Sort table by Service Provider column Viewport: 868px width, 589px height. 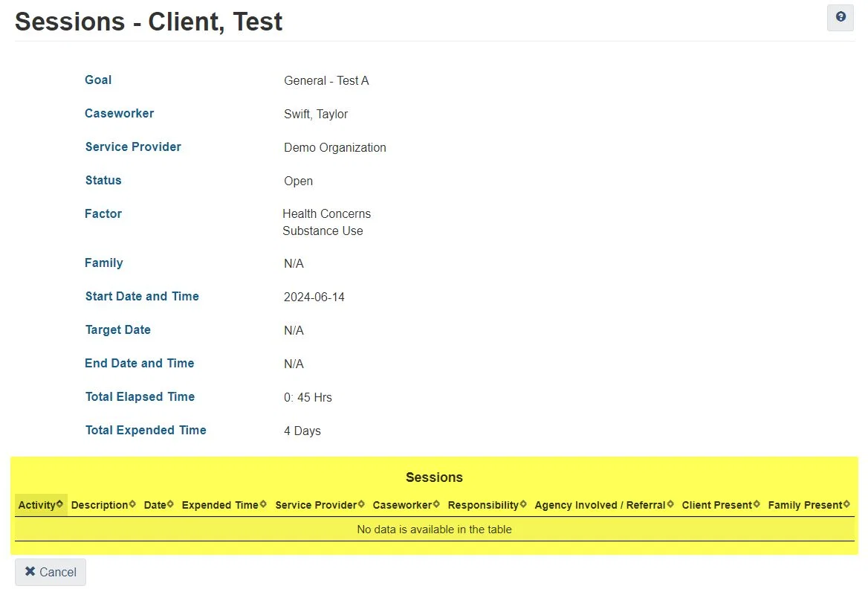point(320,505)
